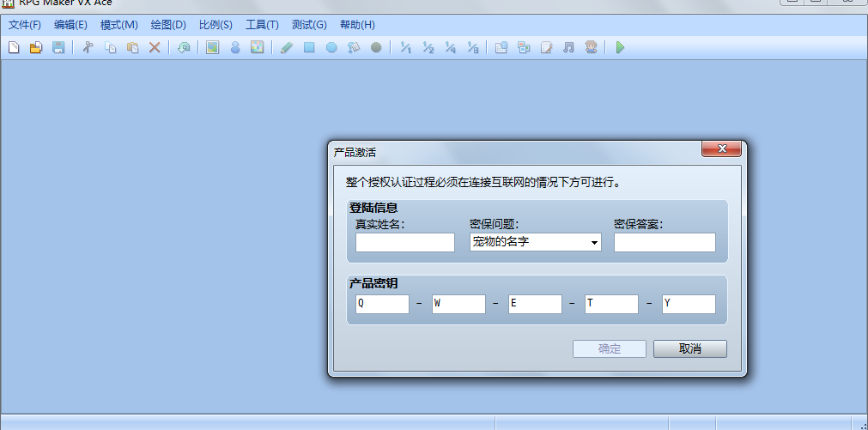The height and width of the screenshot is (430, 868).
Task: Open the 文件(F) menu
Action: [x=25, y=25]
